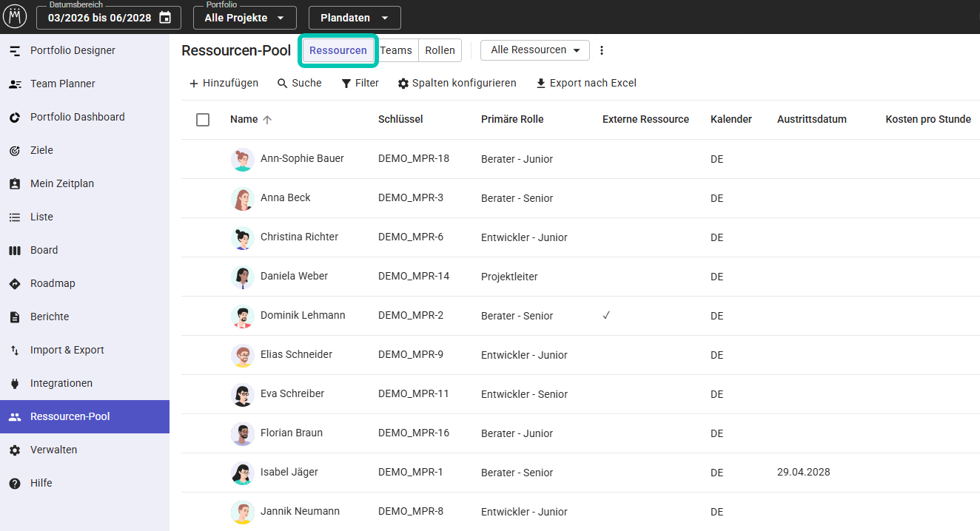The image size is (980, 531).
Task: Click Dominik Lehmann's external resource checkmark
Action: click(x=606, y=315)
